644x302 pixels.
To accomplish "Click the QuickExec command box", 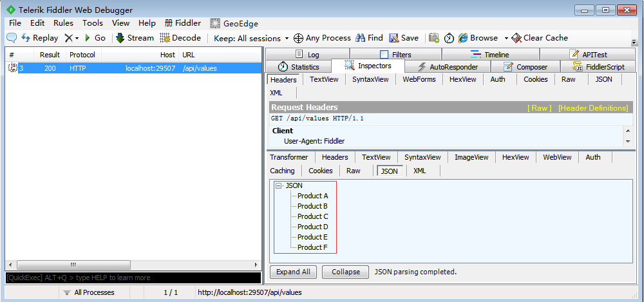I will [x=133, y=278].
